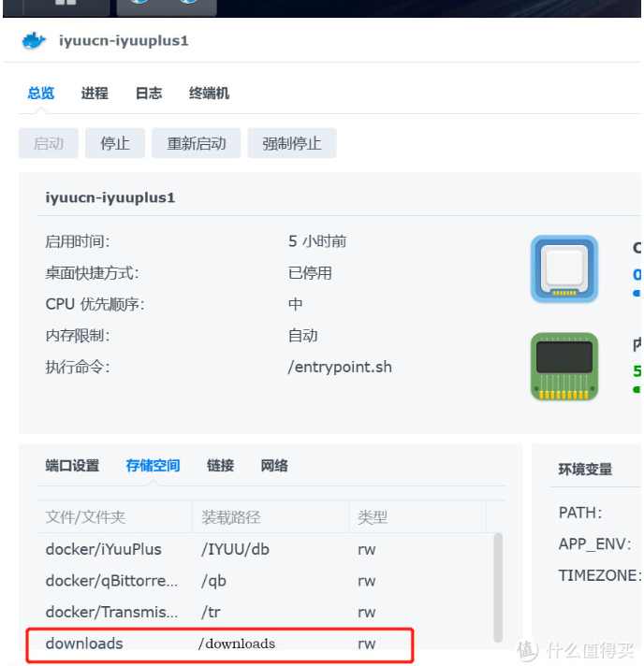Click the 内存限制 label
Image resolution: width=644 pixels, height=666 pixels.
click(78, 336)
